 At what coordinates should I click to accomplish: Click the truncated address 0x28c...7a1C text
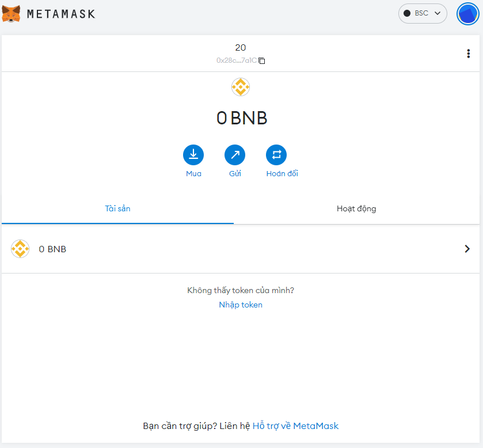pos(237,60)
